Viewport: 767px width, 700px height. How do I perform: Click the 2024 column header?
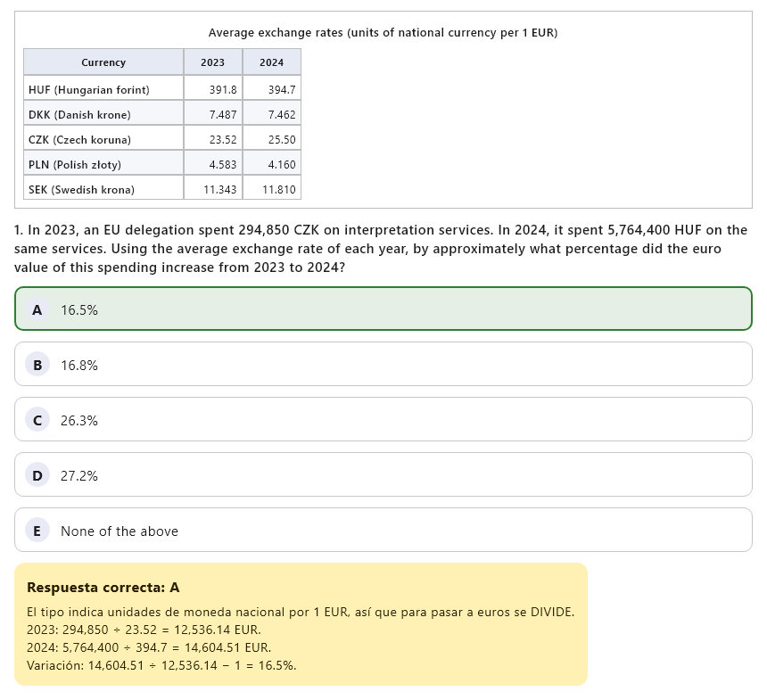pyautogui.click(x=272, y=62)
